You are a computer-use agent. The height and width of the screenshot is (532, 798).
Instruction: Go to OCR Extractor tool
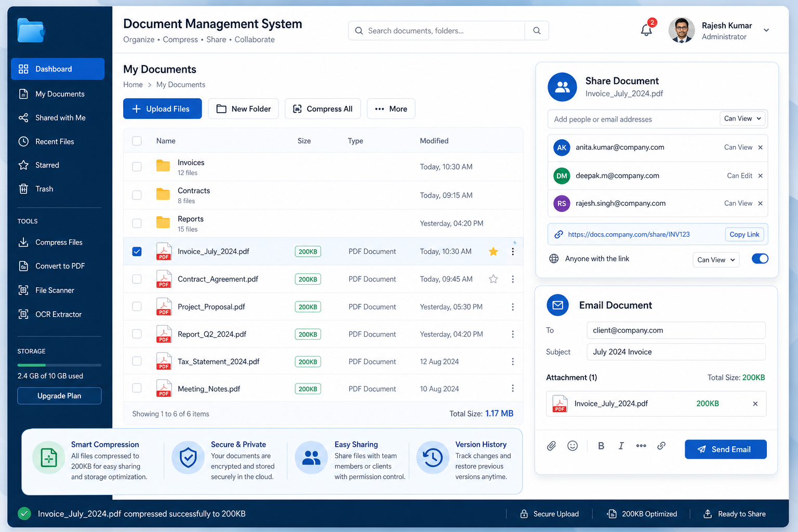(58, 314)
